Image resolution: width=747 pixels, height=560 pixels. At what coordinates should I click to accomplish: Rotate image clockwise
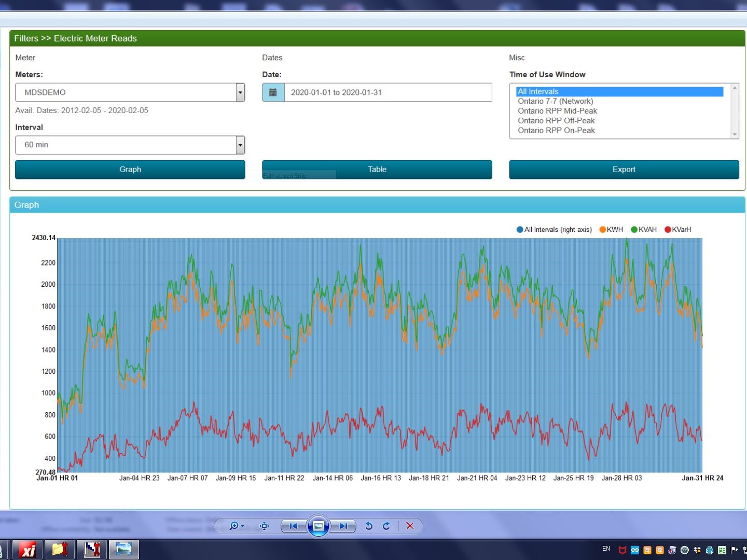click(x=386, y=526)
